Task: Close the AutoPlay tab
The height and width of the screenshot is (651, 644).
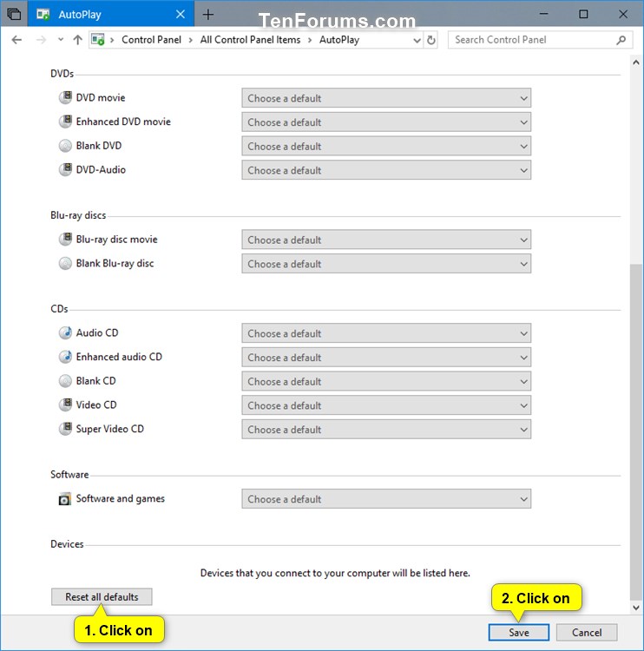Action: pos(181,14)
